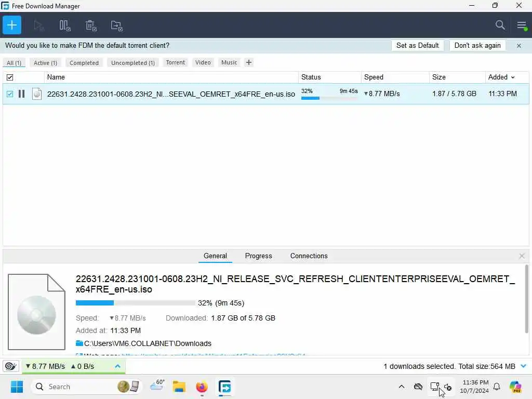Expand the selection summary arrow at bottom right

coord(523,366)
